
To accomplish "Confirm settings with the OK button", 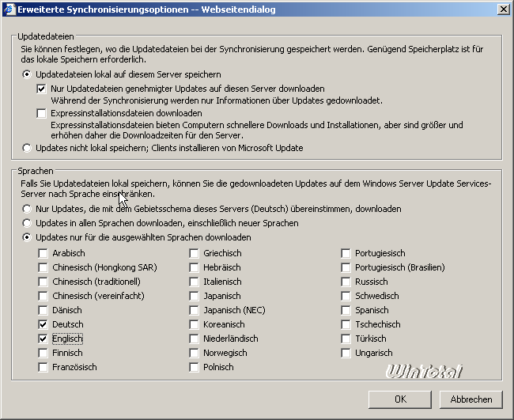I will [x=400, y=399].
